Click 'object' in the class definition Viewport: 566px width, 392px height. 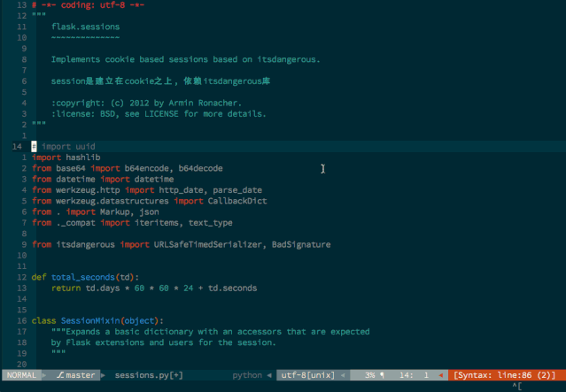click(139, 320)
